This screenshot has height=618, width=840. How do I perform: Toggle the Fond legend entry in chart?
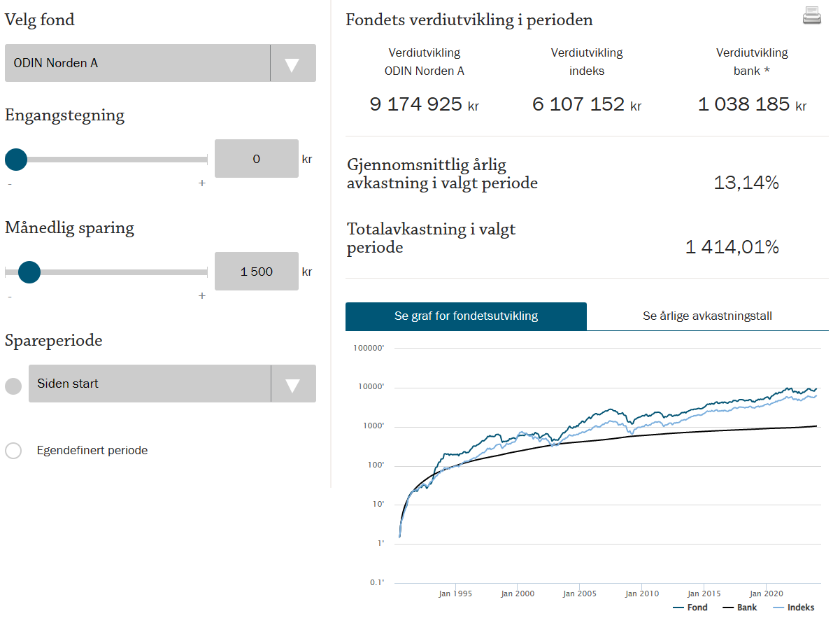690,608
